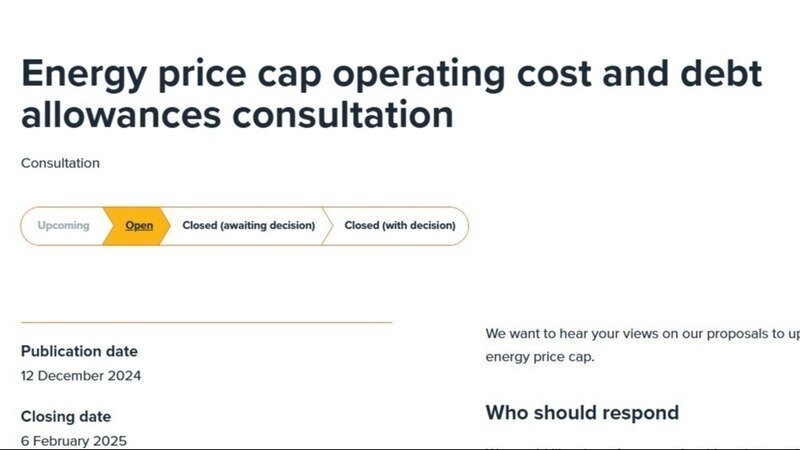
Task: Click the Who should respond heading
Action: click(x=582, y=412)
